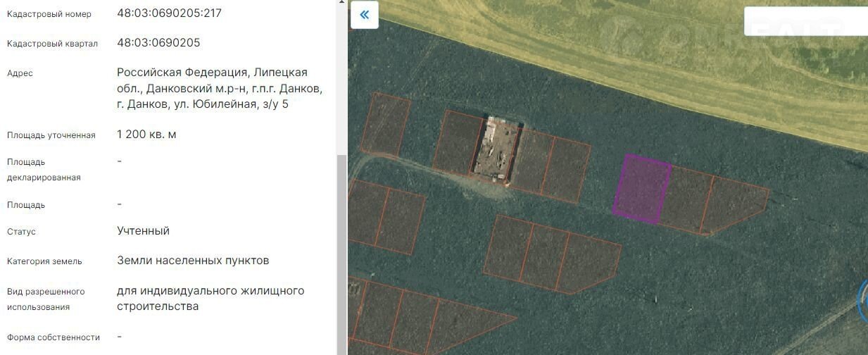Click cadastral quarter value 48:03:0690205
The height and width of the screenshot is (355, 868).
click(x=158, y=43)
